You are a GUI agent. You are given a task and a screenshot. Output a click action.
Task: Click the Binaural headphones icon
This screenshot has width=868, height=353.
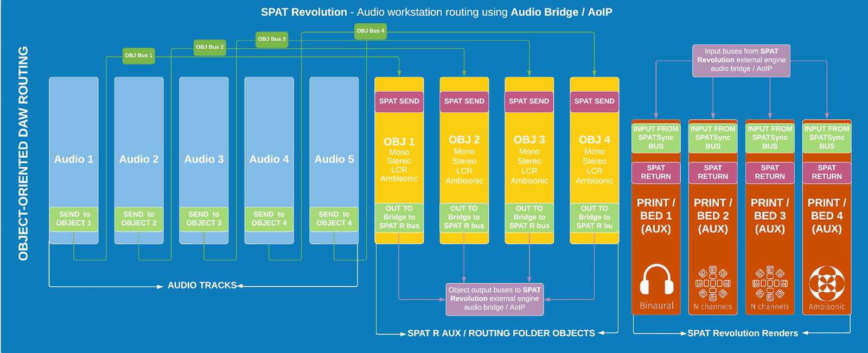pos(656,280)
